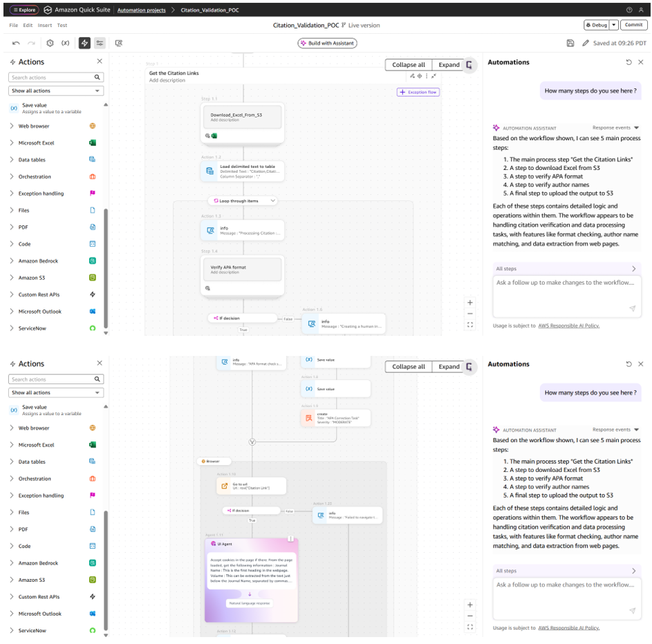Toggle the lightning Actions panel button in the toolbar
The width and height of the screenshot is (652, 644).
click(x=84, y=43)
